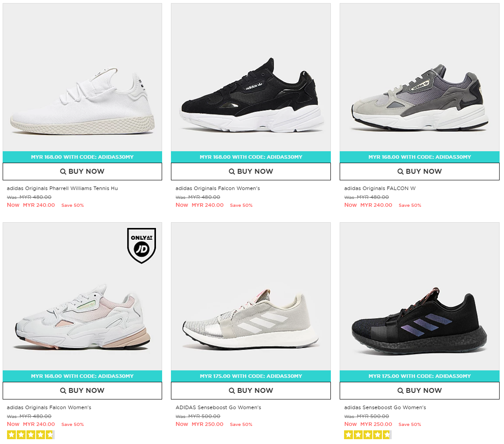The height and width of the screenshot is (444, 504).
Task: Hit Buy Now for the grey FALCON W
Action: tap(419, 172)
